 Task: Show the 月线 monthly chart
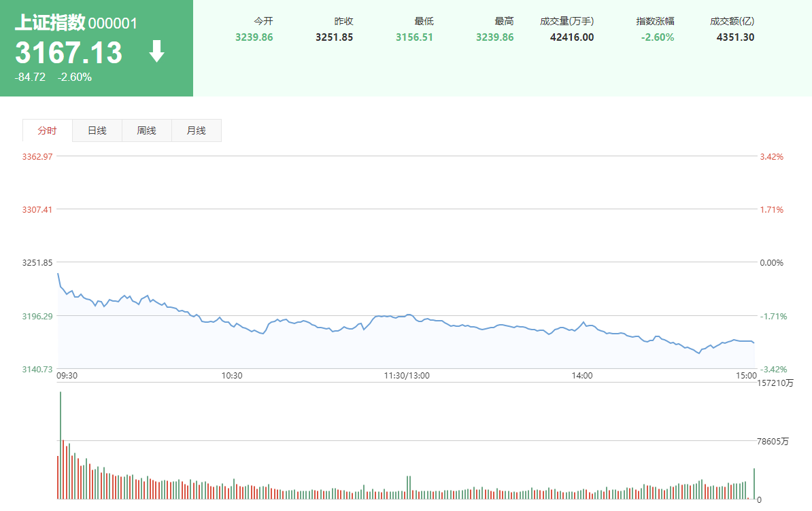(x=197, y=130)
